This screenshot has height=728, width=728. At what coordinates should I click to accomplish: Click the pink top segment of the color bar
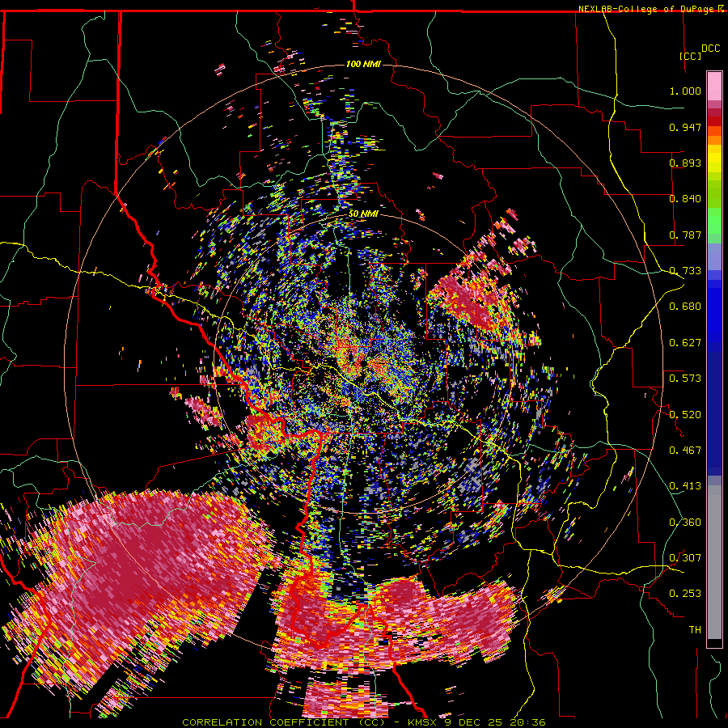(714, 86)
